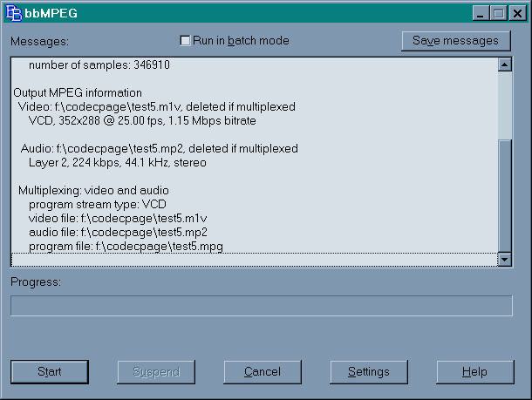Click the bbMPEG icon in title bar
The width and height of the screenshot is (532, 400).
[x=14, y=12]
